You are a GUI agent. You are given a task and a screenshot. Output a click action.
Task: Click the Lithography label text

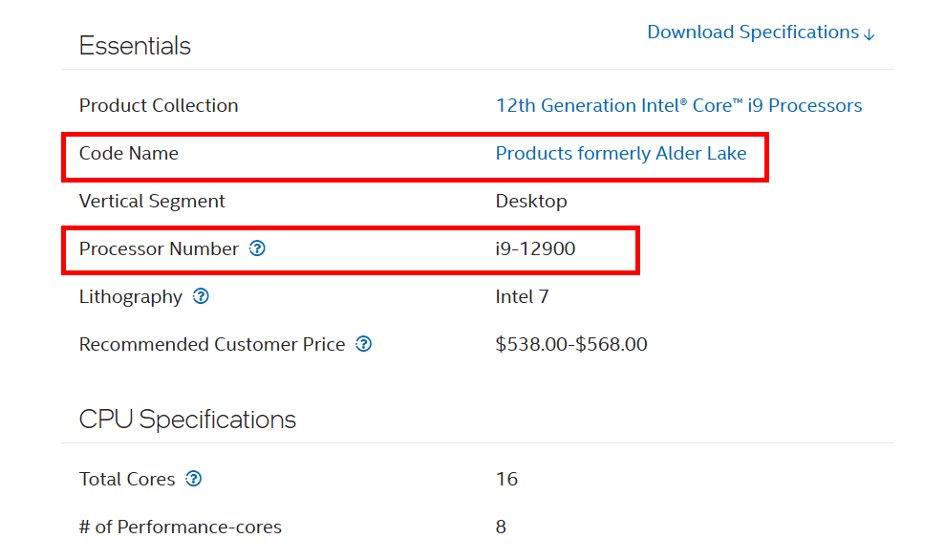(130, 297)
